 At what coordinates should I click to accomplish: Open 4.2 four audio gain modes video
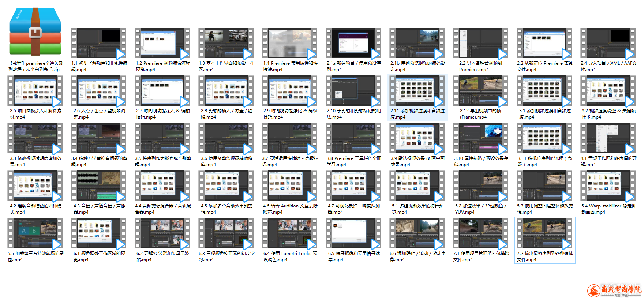tap(35, 186)
